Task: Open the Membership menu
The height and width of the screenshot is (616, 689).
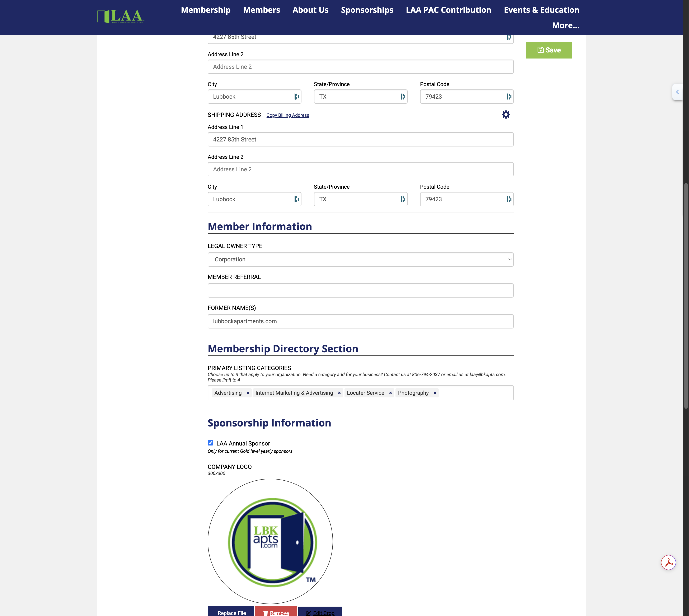Action: (206, 10)
